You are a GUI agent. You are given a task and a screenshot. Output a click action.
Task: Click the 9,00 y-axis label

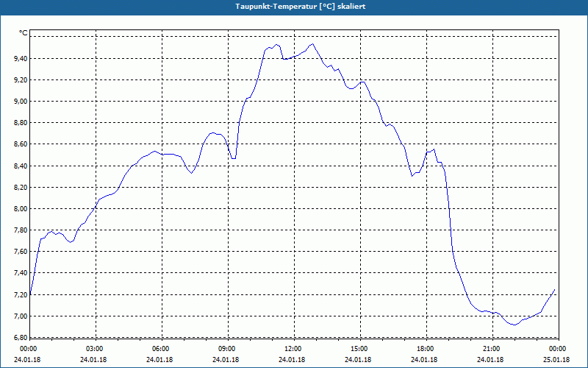point(21,102)
